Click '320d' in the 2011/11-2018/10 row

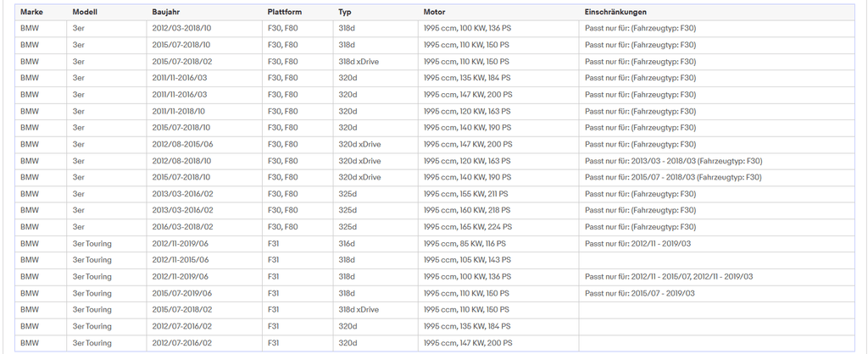point(348,111)
